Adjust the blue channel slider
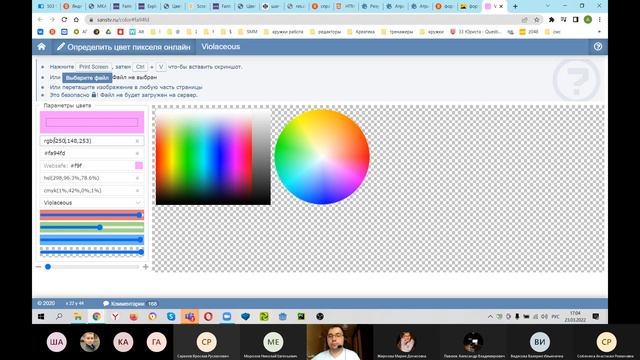The image size is (640, 360). pyautogui.click(x=92, y=240)
